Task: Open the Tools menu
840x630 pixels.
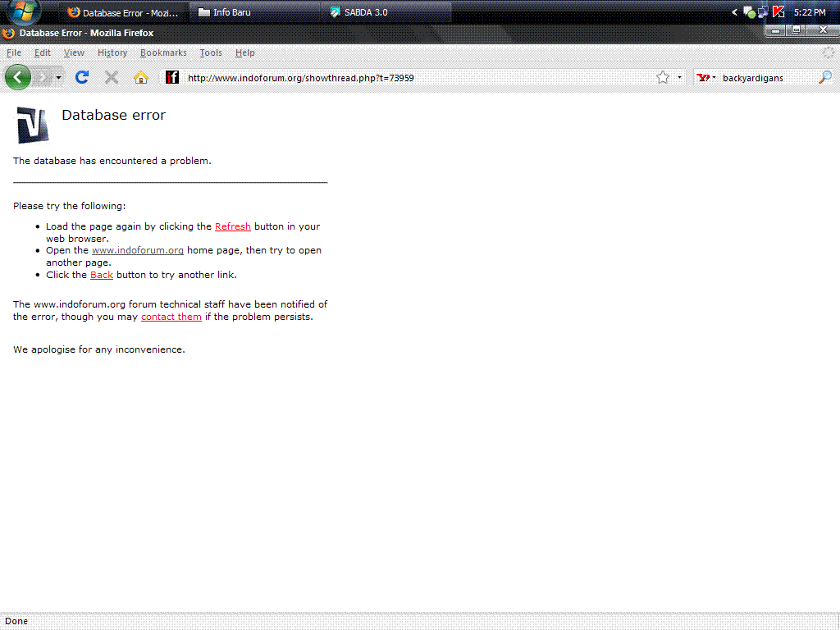Action: [211, 52]
